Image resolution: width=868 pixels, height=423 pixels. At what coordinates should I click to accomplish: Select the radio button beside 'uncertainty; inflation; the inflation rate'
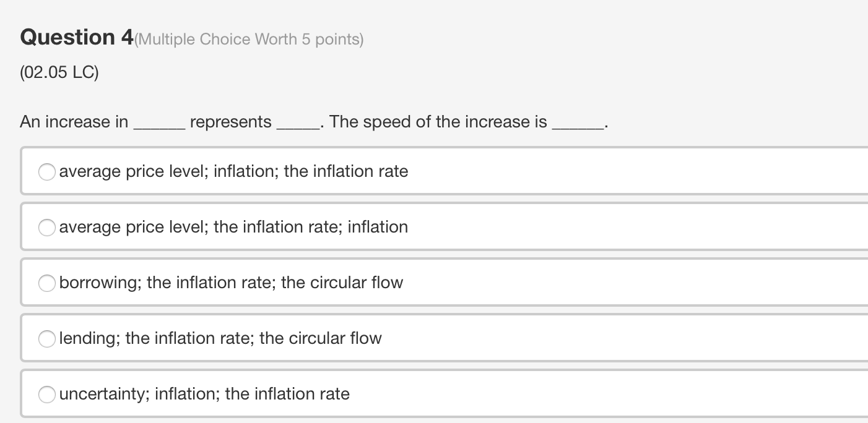46,394
